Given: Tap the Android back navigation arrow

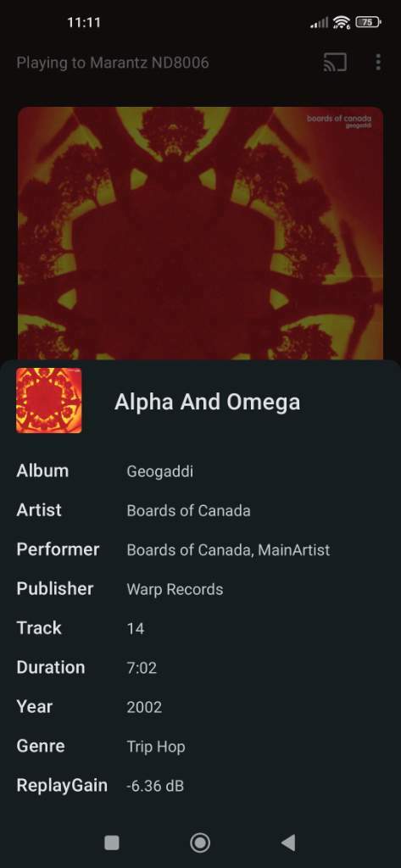Looking at the screenshot, I should click(288, 843).
